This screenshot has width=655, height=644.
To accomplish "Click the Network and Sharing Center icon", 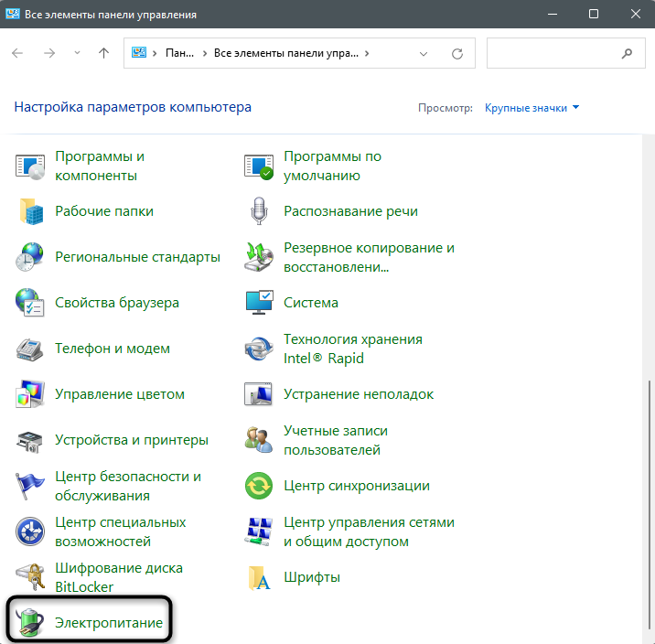I will click(x=259, y=531).
